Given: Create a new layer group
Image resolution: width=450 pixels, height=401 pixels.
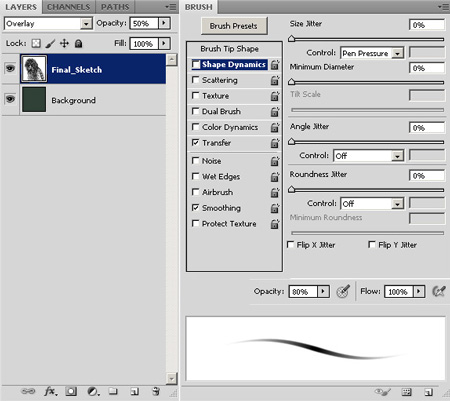Looking at the screenshot, I should [113, 391].
